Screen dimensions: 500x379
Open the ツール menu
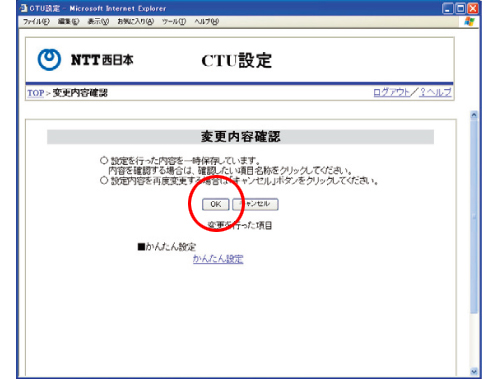[174, 22]
